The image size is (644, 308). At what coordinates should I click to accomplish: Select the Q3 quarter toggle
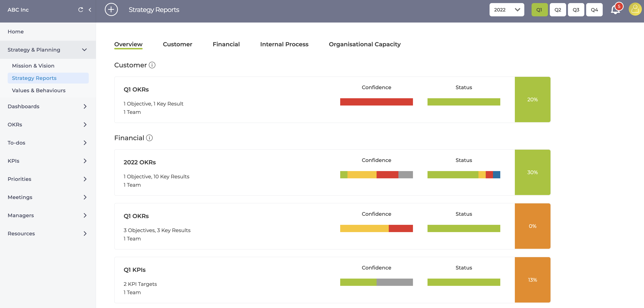[x=576, y=10]
